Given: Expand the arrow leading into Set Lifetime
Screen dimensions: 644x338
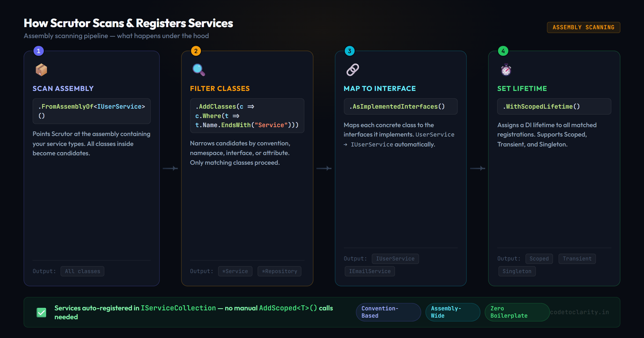Looking at the screenshot, I should 477,168.
